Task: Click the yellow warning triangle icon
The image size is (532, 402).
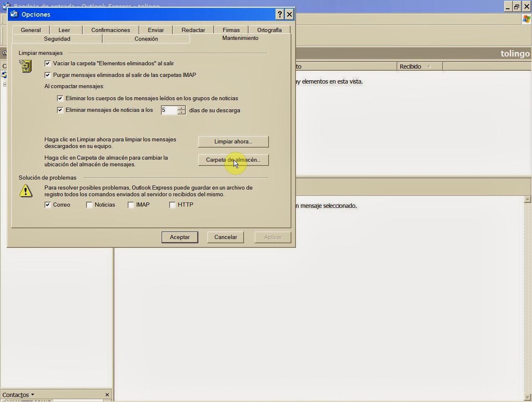Action: click(x=26, y=190)
